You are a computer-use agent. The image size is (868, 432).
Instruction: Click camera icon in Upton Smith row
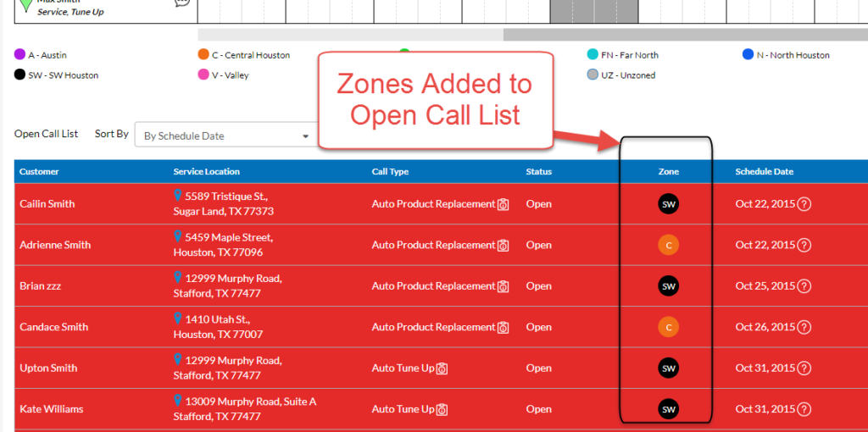pyautogui.click(x=442, y=368)
